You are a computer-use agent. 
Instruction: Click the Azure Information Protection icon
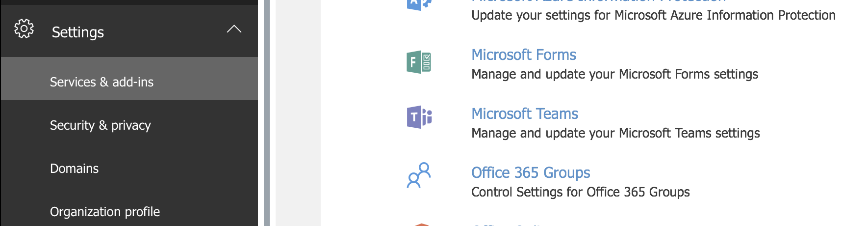pyautogui.click(x=419, y=4)
